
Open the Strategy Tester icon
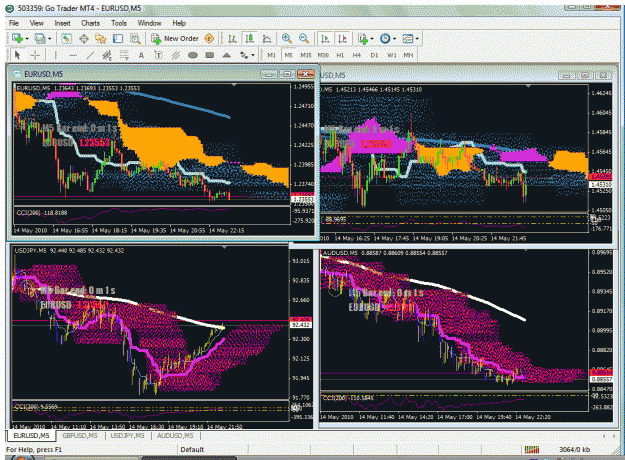click(135, 38)
